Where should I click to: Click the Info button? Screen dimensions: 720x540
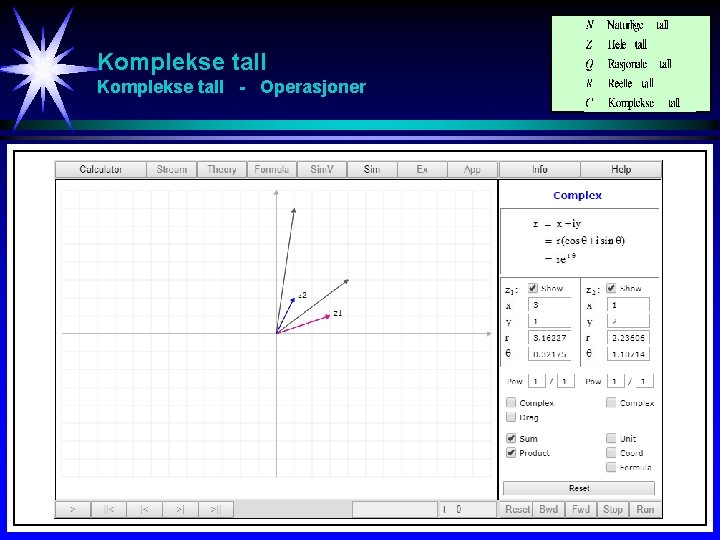(540, 169)
